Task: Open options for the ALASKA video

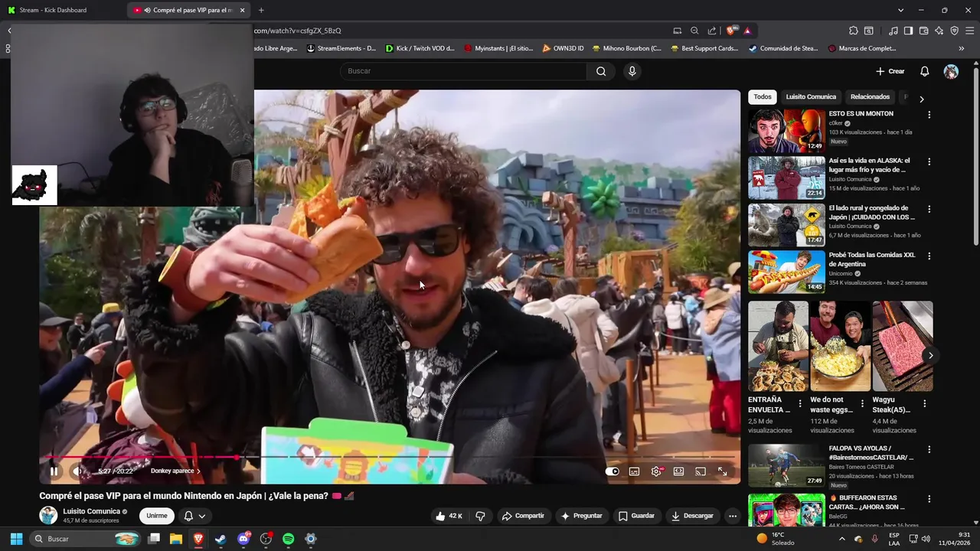Action: click(x=929, y=162)
